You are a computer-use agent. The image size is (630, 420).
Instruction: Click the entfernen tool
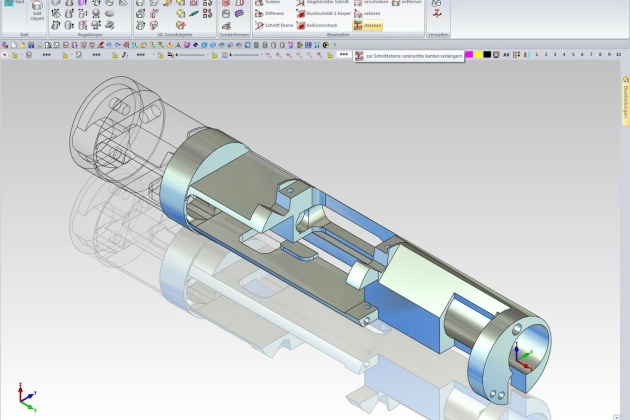point(409,3)
